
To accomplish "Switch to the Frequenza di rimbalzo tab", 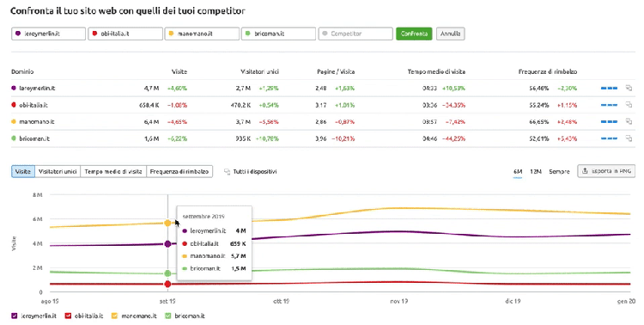I will click(179, 172).
